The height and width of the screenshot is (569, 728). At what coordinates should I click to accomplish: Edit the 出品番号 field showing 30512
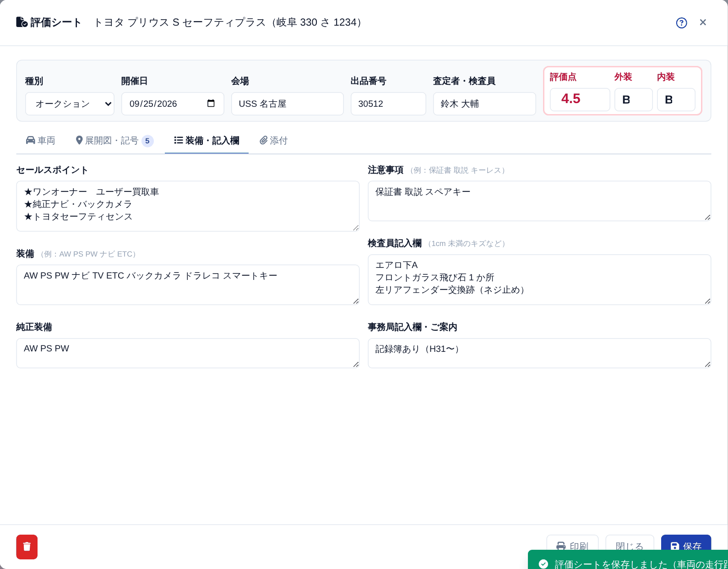pyautogui.click(x=388, y=104)
